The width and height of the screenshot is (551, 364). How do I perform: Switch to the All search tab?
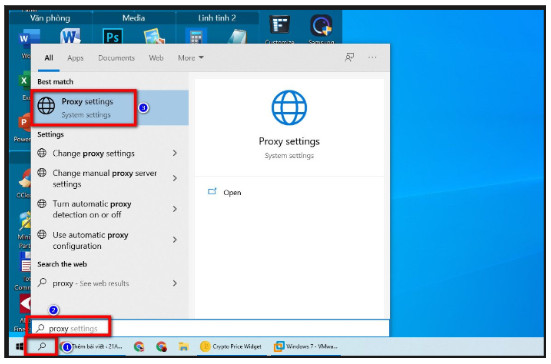tap(49, 58)
